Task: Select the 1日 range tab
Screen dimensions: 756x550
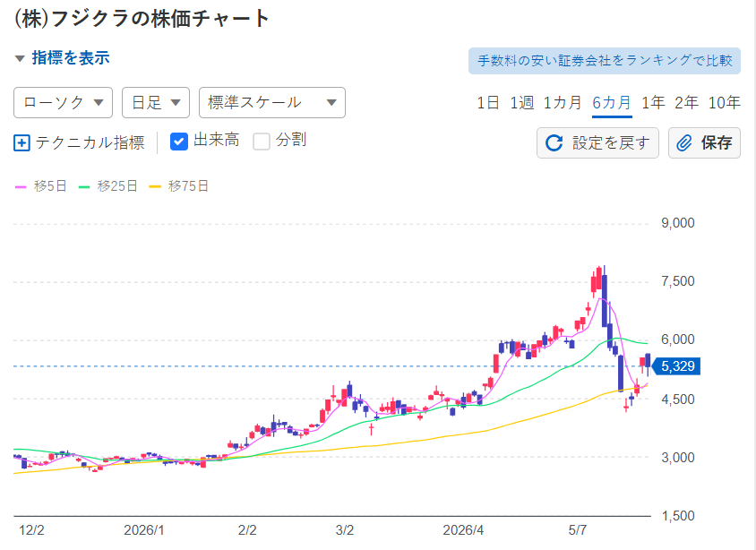Action: point(487,103)
